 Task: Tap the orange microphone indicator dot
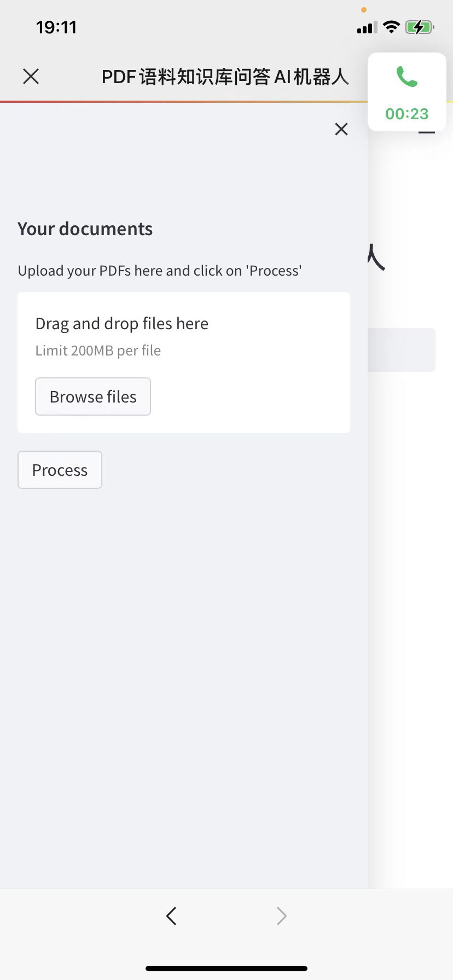click(x=364, y=10)
